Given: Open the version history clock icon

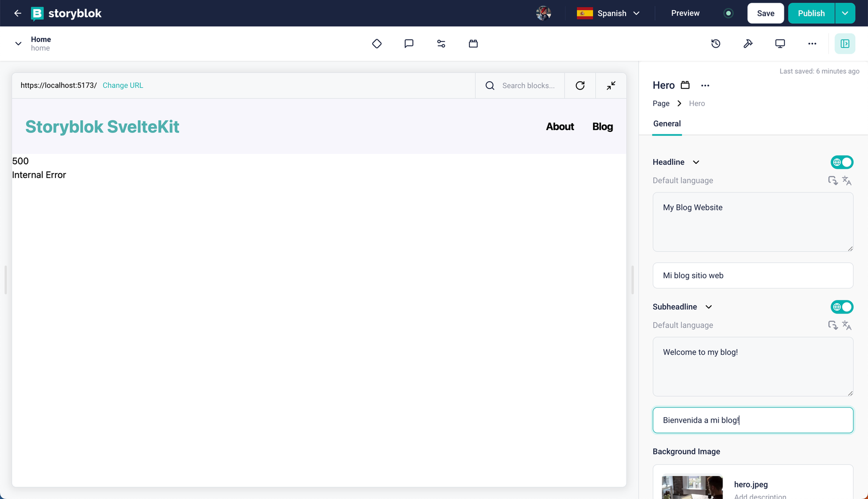Looking at the screenshot, I should pyautogui.click(x=716, y=43).
